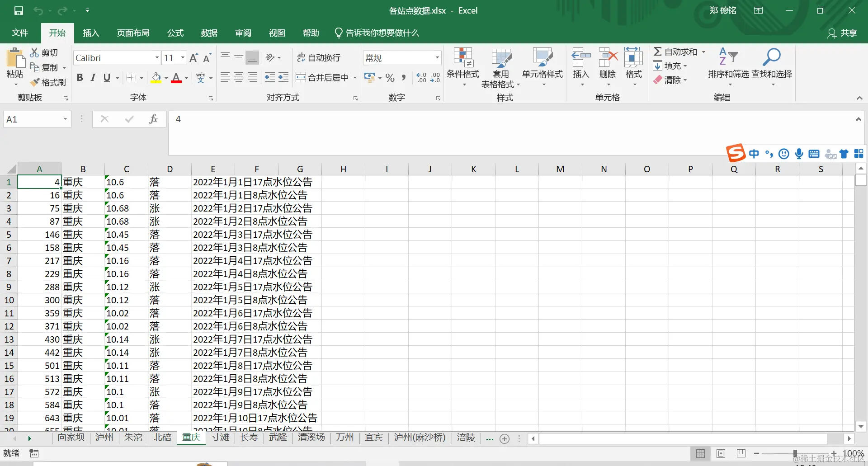Open the 文件 File menu

click(20, 33)
